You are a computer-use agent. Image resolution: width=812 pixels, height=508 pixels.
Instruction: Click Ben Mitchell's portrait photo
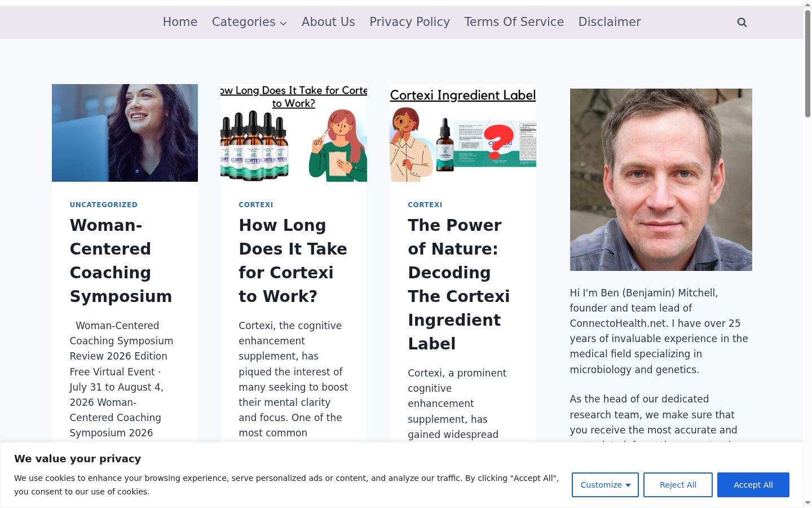click(x=661, y=179)
